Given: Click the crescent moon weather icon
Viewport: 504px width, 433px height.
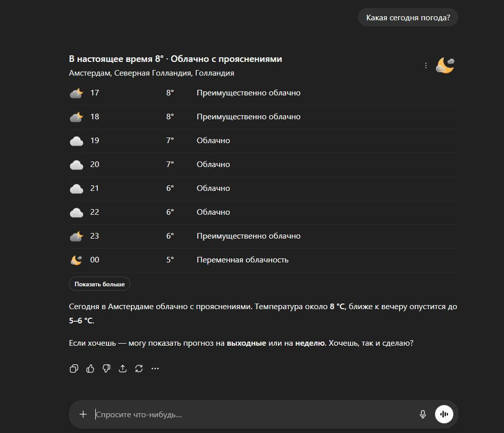Looking at the screenshot, I should pos(444,65).
